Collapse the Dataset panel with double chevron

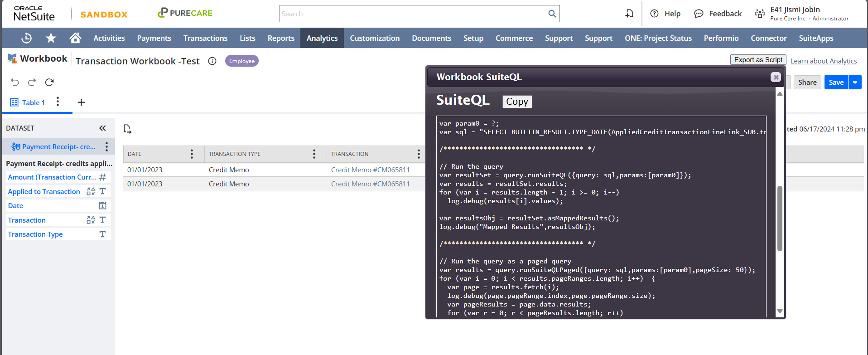102,128
